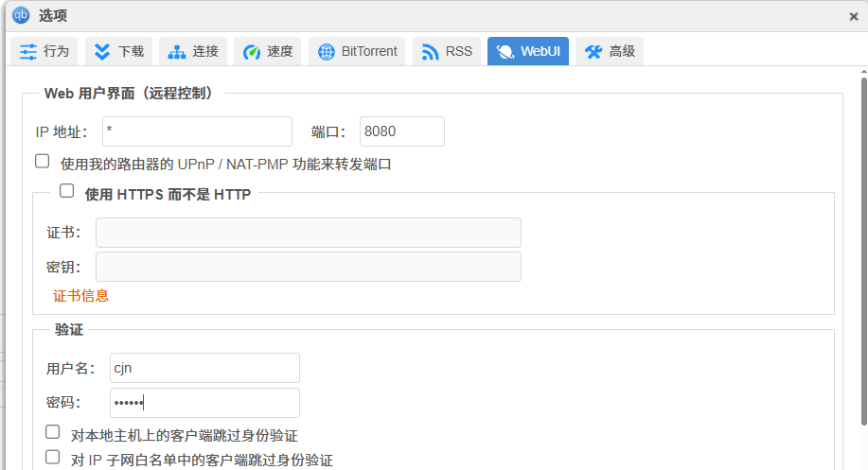This screenshot has height=470, width=868.
Task: Open the 证书信息 link
Action: (80, 296)
